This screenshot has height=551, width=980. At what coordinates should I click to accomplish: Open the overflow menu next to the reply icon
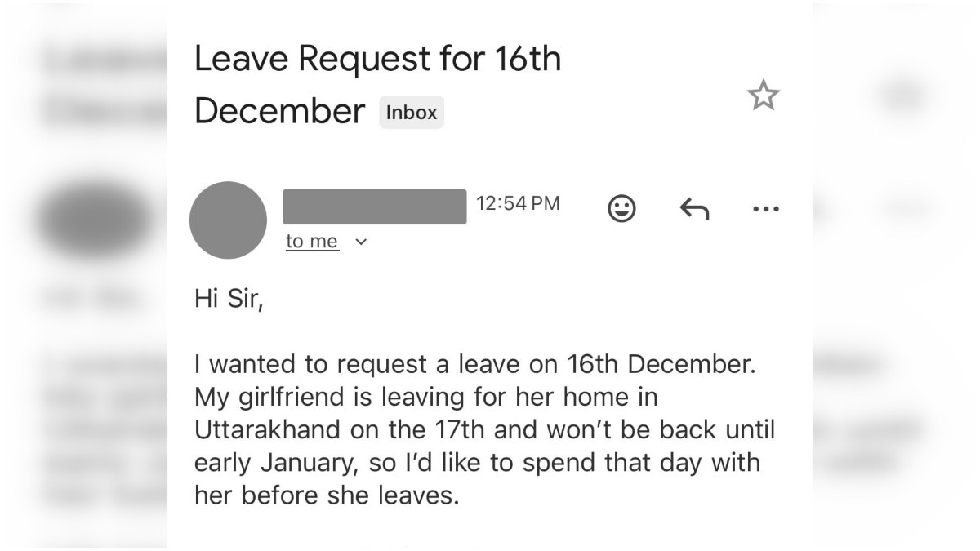pyautogui.click(x=765, y=208)
